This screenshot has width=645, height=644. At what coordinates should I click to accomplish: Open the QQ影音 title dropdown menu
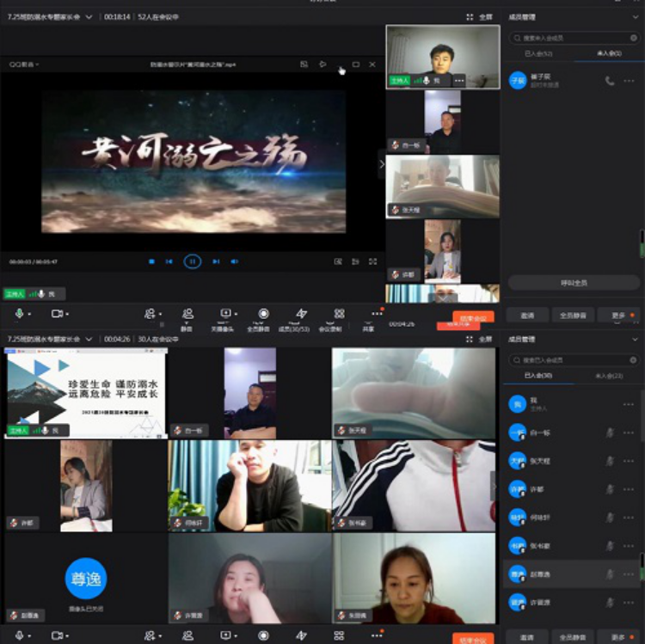pos(24,64)
